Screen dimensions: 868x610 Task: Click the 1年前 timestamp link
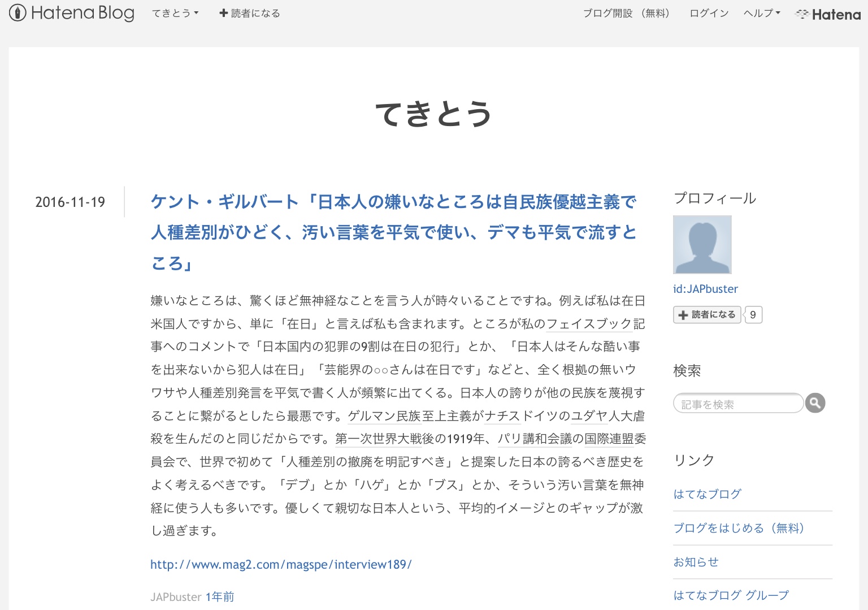(x=220, y=597)
